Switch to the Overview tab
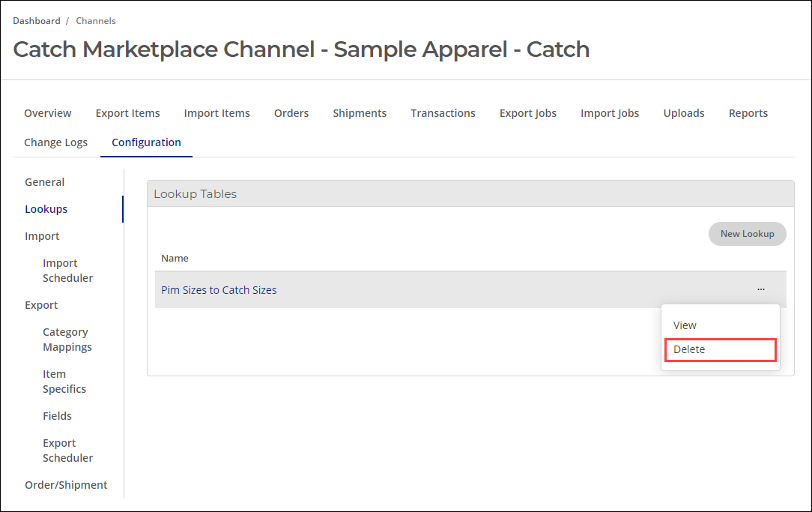This screenshot has width=812, height=512. pos(48,113)
